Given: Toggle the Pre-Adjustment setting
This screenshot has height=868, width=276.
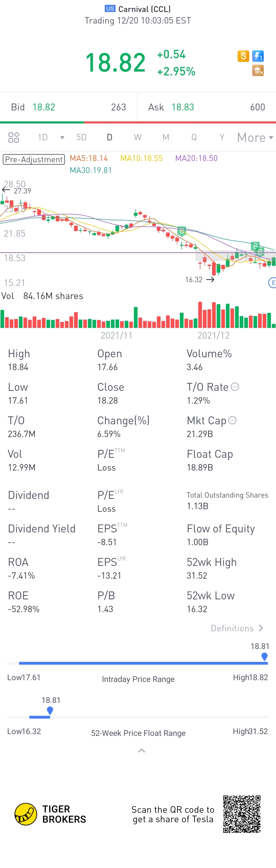Looking at the screenshot, I should [34, 159].
